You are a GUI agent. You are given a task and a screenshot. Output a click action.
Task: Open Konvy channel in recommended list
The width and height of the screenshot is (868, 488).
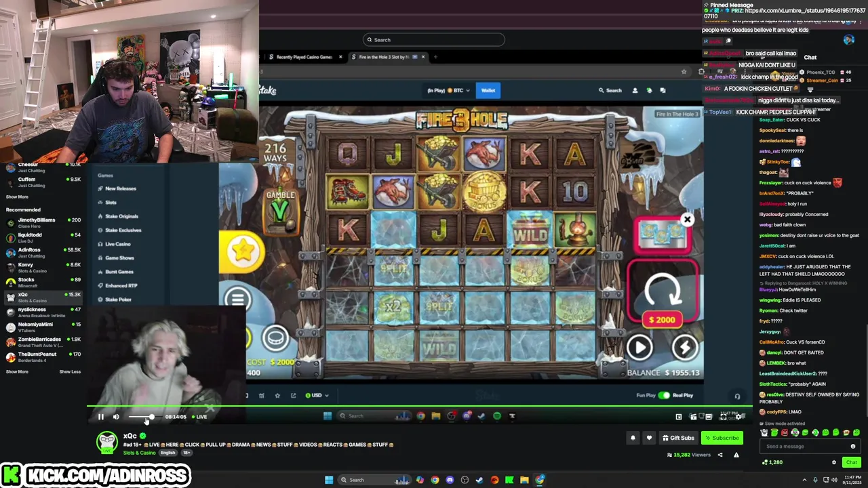pyautogui.click(x=42, y=267)
